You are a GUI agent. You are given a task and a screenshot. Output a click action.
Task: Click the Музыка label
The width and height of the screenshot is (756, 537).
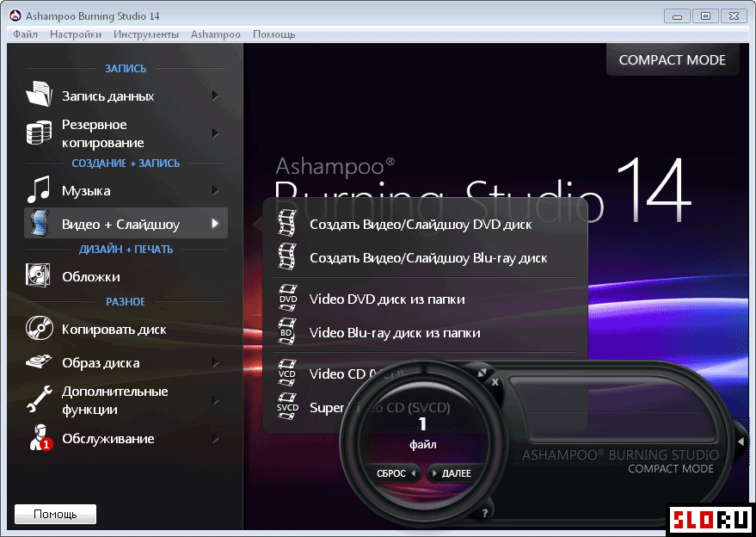86,191
